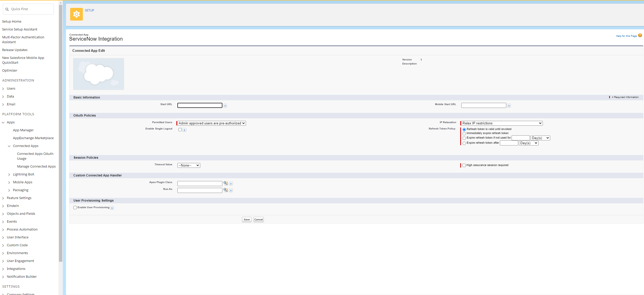Open New Salesforce Mobile App QuickStart

click(23, 60)
